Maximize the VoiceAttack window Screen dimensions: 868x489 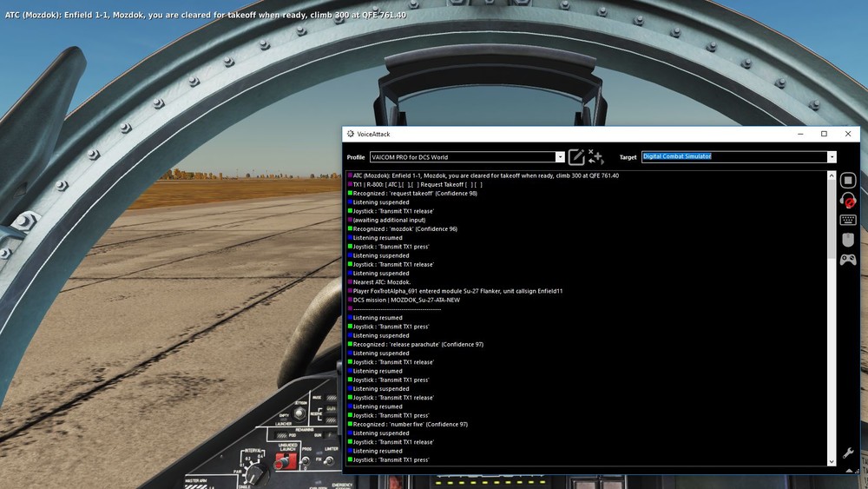click(824, 134)
